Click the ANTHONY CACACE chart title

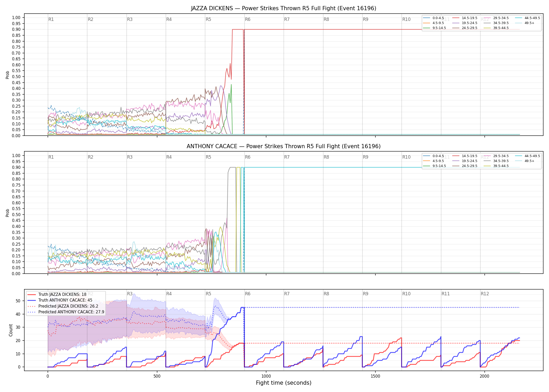[x=284, y=146]
